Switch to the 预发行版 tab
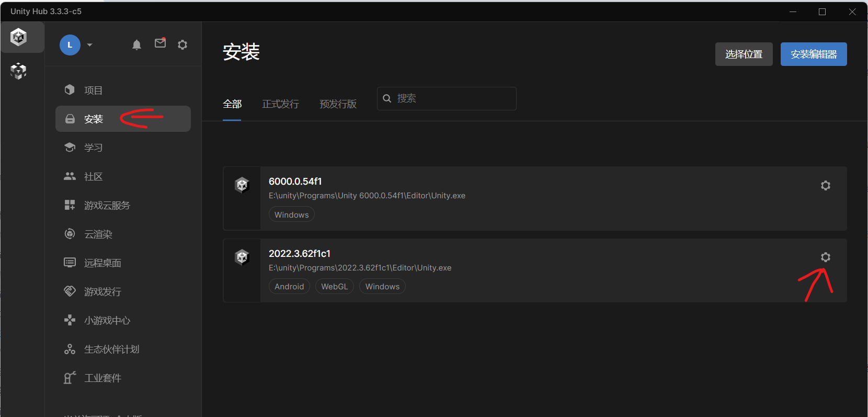 click(x=338, y=104)
